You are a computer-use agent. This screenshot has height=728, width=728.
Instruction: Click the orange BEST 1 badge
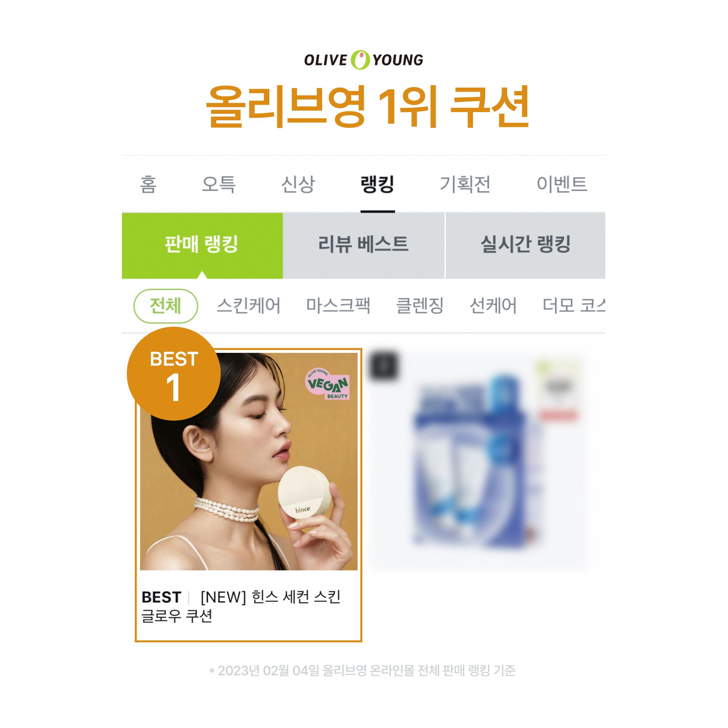pos(174,374)
